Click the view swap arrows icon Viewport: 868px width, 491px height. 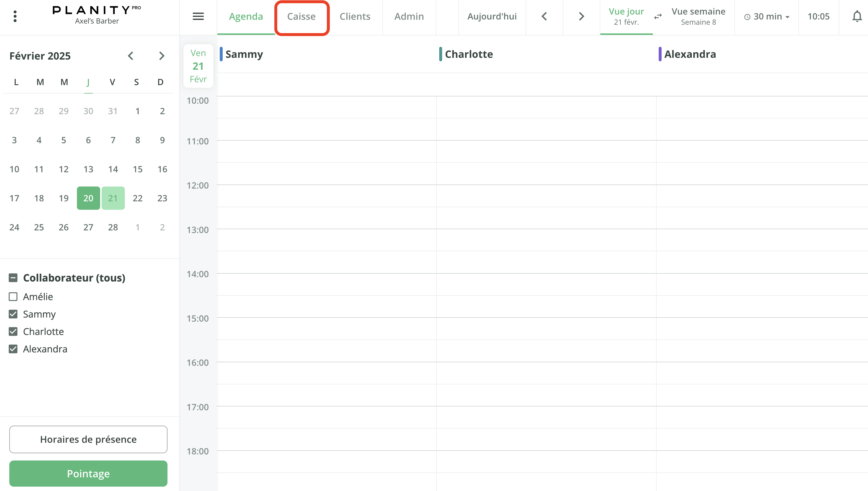point(658,16)
